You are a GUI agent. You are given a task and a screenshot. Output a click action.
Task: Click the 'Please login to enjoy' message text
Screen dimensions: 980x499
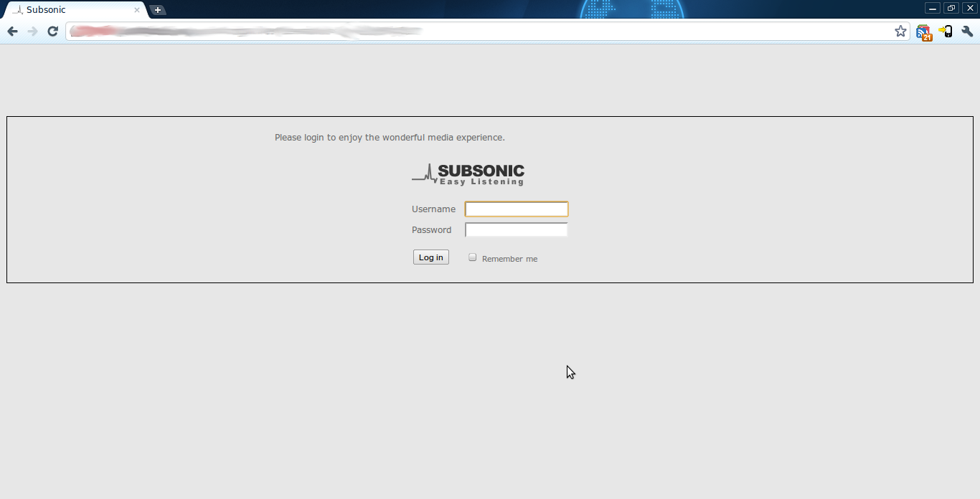click(390, 138)
